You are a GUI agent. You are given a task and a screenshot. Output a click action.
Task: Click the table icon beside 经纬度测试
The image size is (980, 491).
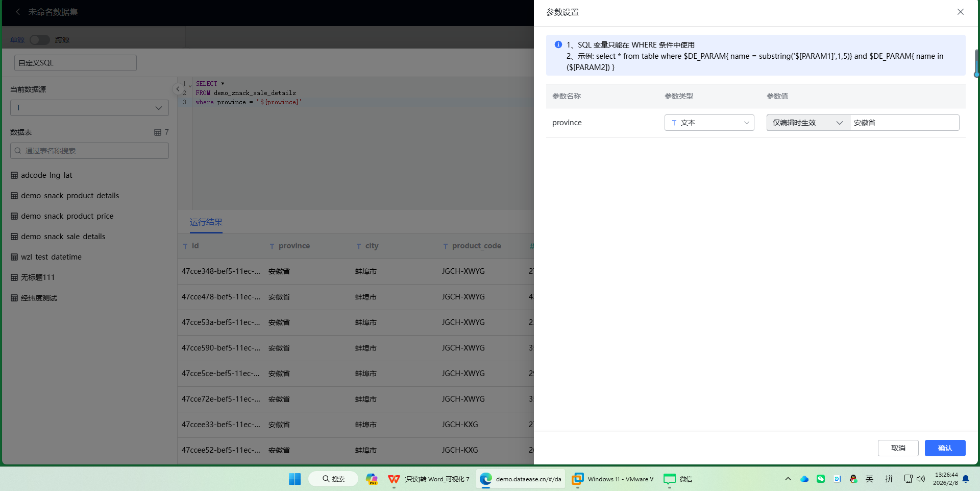click(14, 298)
